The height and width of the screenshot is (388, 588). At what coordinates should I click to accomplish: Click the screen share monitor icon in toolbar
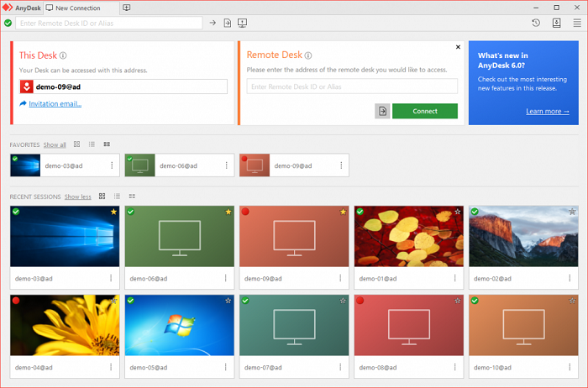click(x=242, y=23)
